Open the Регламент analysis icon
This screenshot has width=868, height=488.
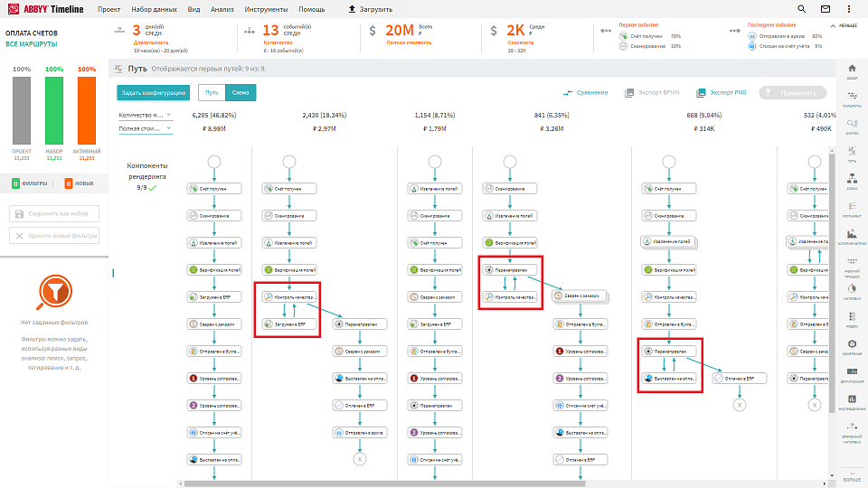click(852, 206)
